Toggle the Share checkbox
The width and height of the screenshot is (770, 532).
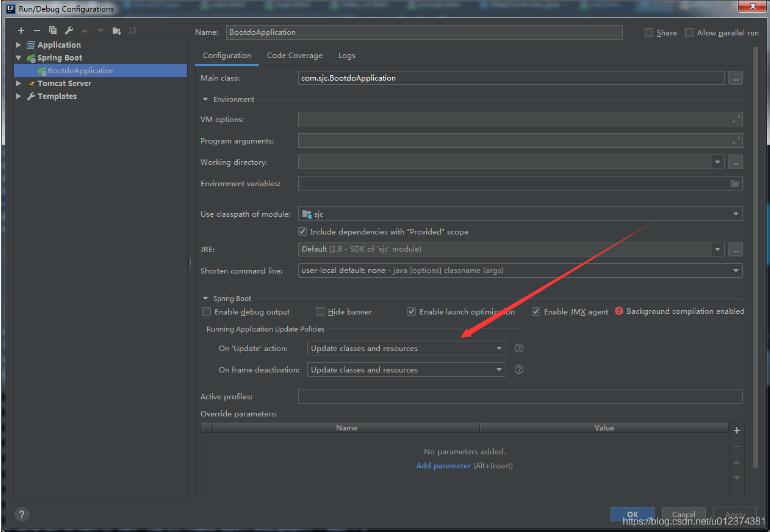(649, 32)
